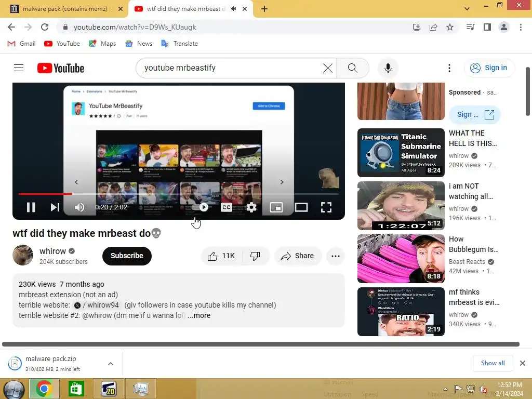Toggle closed captions CC button
Viewport: 532px width, 399px height.
pos(227,207)
